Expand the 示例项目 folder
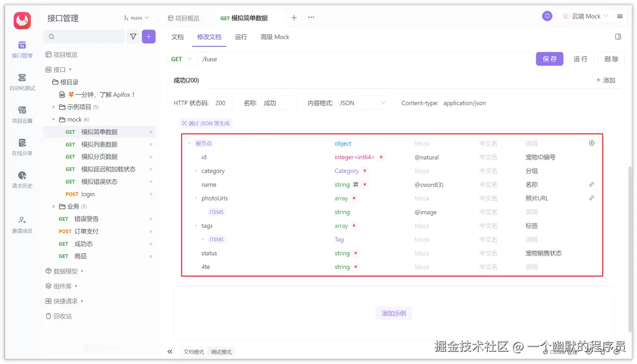 click(x=54, y=107)
